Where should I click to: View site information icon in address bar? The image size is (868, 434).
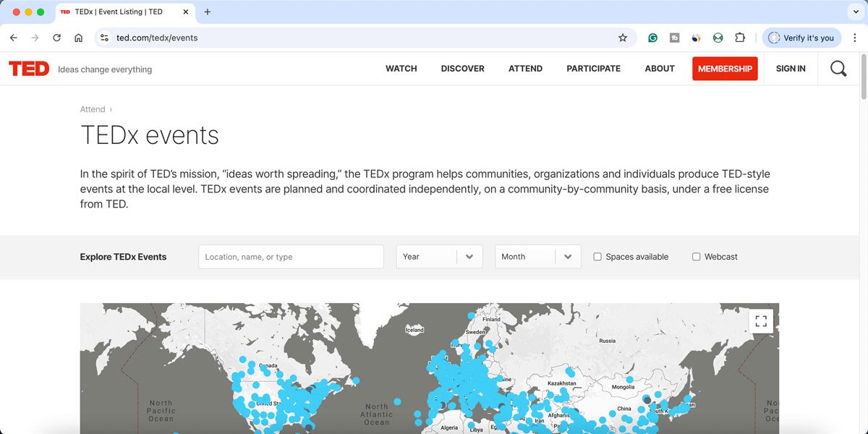click(x=104, y=38)
